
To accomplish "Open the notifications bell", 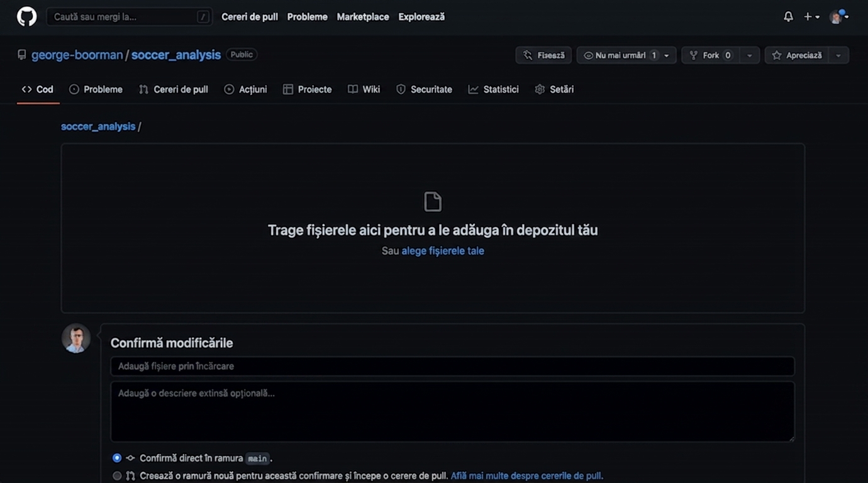I will (x=788, y=17).
